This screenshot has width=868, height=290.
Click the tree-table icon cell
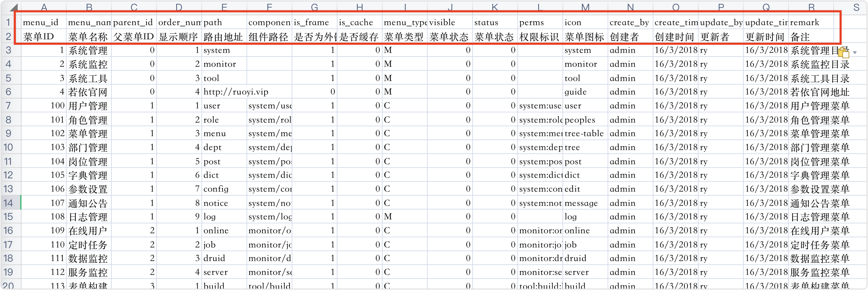585,133
